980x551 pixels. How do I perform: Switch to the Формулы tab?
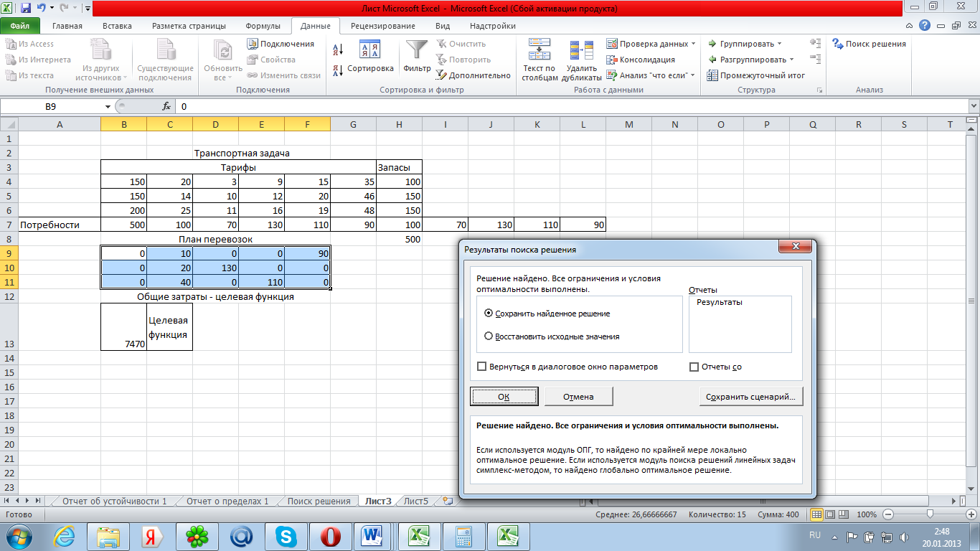263,26
